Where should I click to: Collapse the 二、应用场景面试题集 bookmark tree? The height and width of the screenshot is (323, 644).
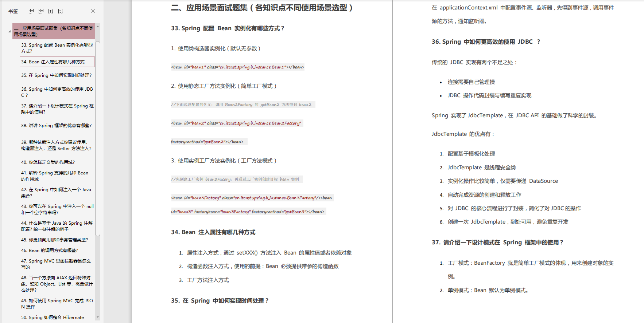(x=10, y=32)
